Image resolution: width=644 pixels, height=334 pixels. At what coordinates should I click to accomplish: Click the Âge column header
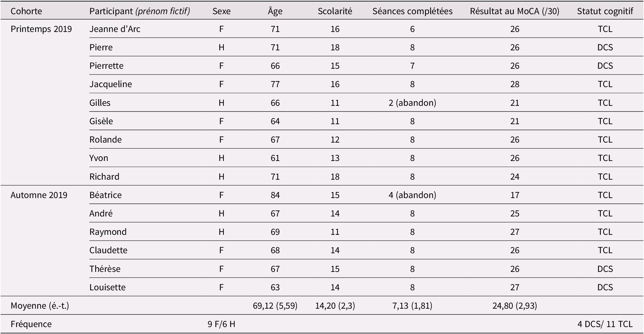pyautogui.click(x=275, y=11)
